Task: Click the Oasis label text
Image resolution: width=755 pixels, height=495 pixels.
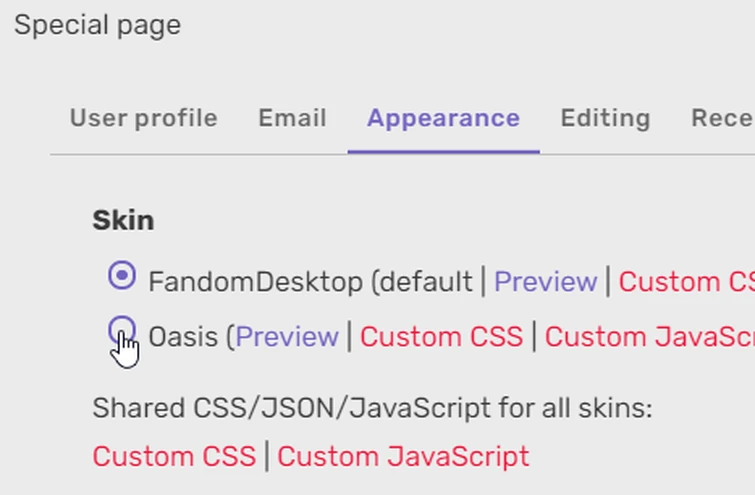Action: (x=183, y=337)
